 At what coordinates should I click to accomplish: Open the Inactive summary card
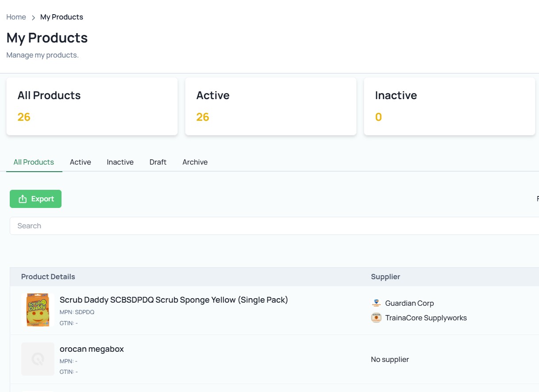coord(450,106)
